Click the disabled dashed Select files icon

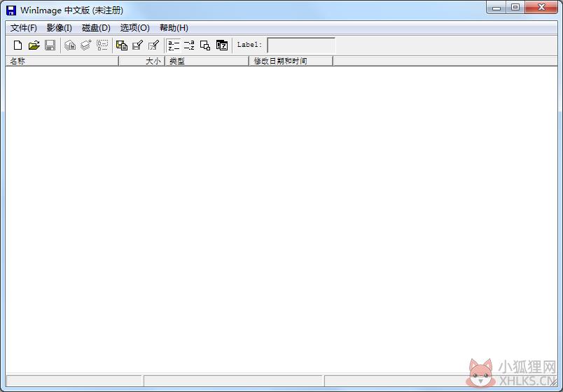click(x=102, y=45)
